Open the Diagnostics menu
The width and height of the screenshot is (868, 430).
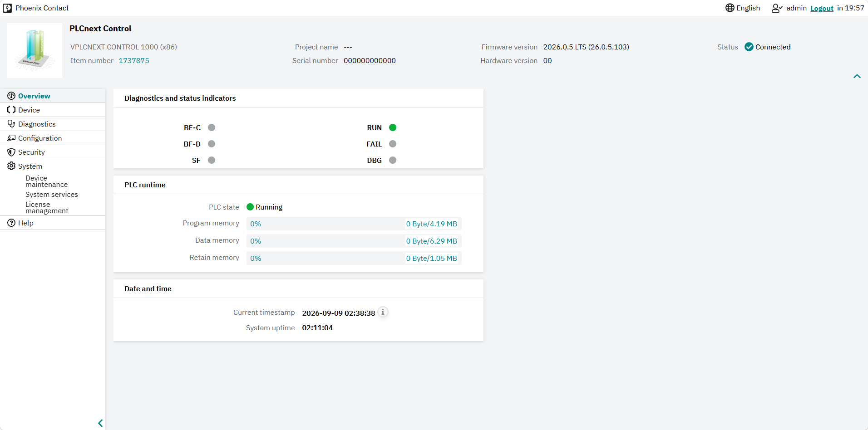tap(53, 124)
